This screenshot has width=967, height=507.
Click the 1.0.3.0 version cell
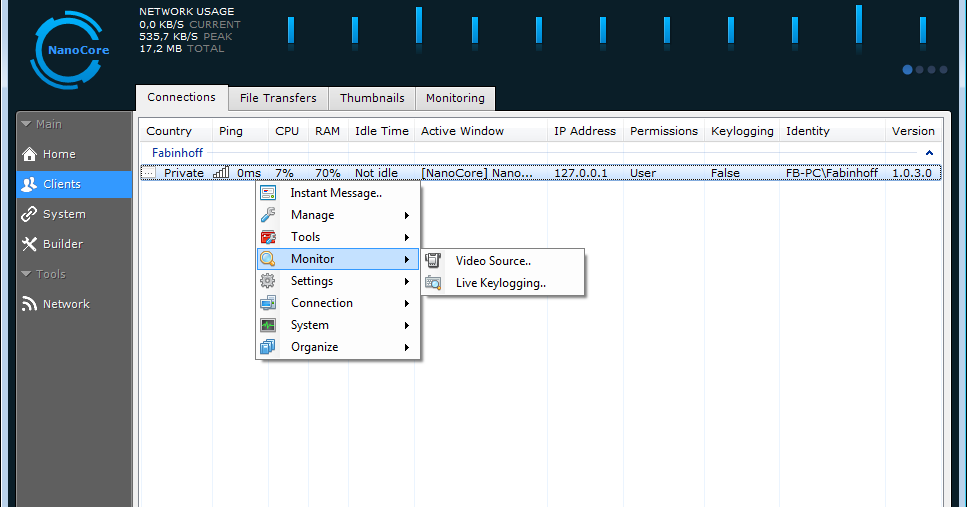(911, 173)
